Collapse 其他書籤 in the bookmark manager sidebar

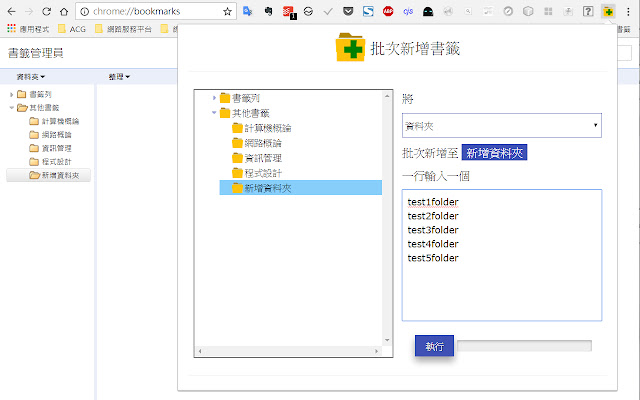pos(11,108)
